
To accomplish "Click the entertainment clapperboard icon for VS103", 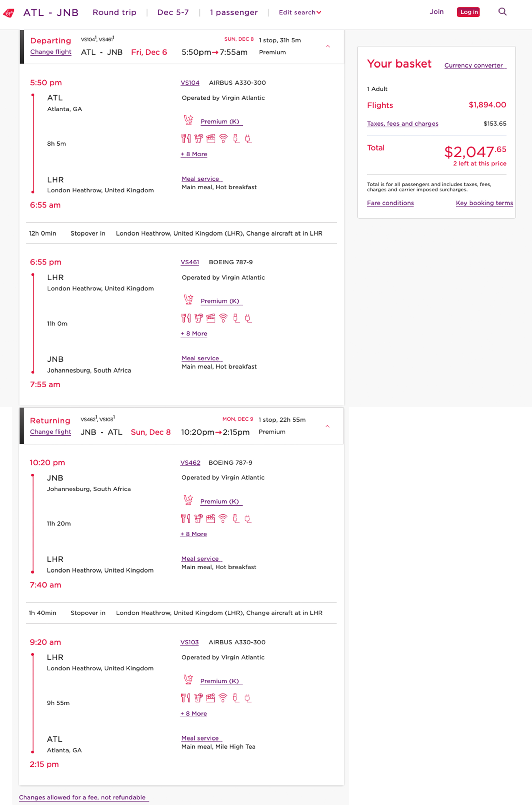I will (210, 698).
